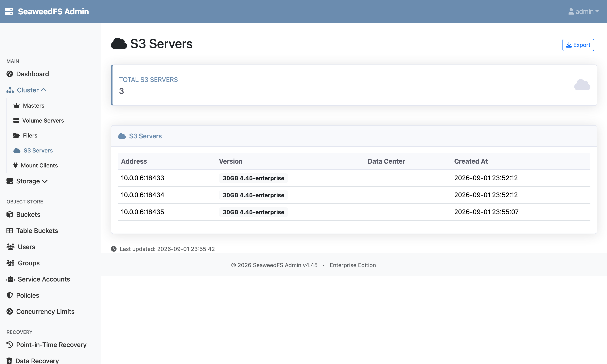The image size is (607, 364).
Task: Select address 10.0.0.6:18435
Action: pos(143,212)
